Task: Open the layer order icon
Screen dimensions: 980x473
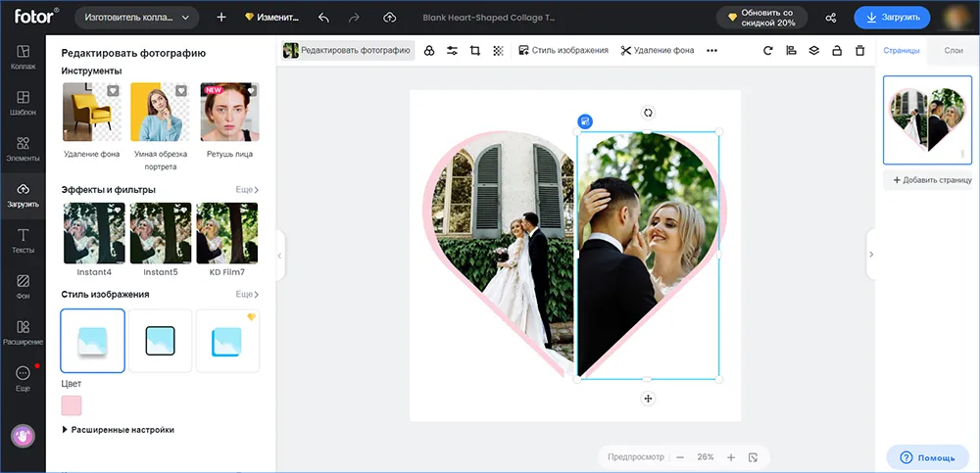Action: [813, 51]
